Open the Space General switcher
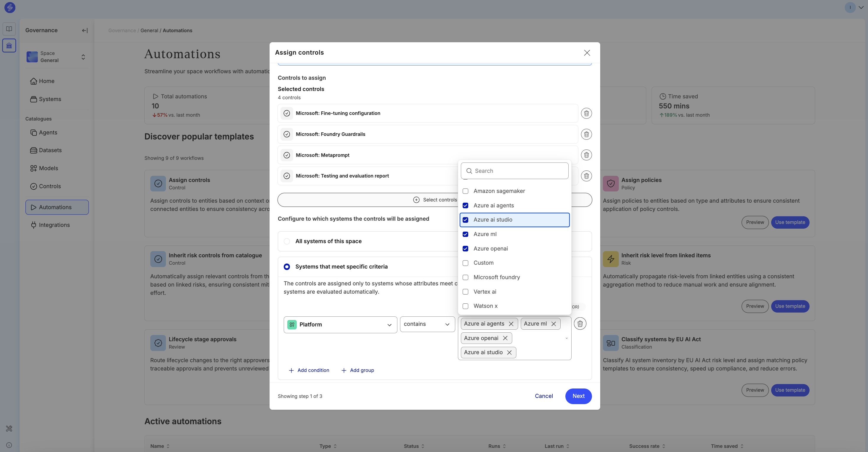The height and width of the screenshot is (452, 868). pyautogui.click(x=57, y=57)
